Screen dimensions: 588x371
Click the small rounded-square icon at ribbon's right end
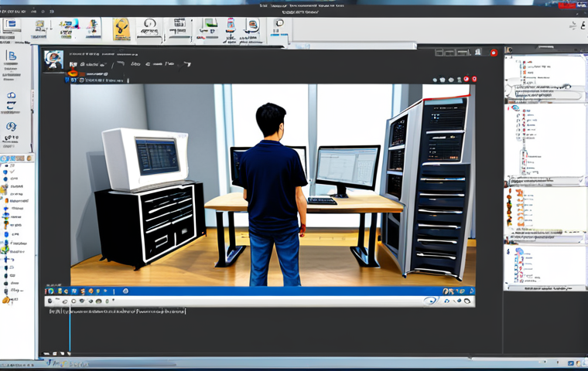(x=279, y=23)
